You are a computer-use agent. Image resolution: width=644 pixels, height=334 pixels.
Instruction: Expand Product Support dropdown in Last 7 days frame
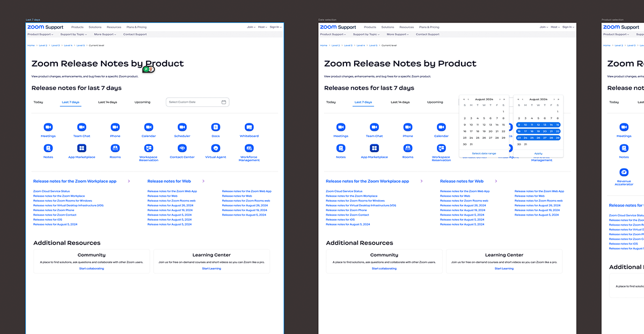[x=40, y=34]
